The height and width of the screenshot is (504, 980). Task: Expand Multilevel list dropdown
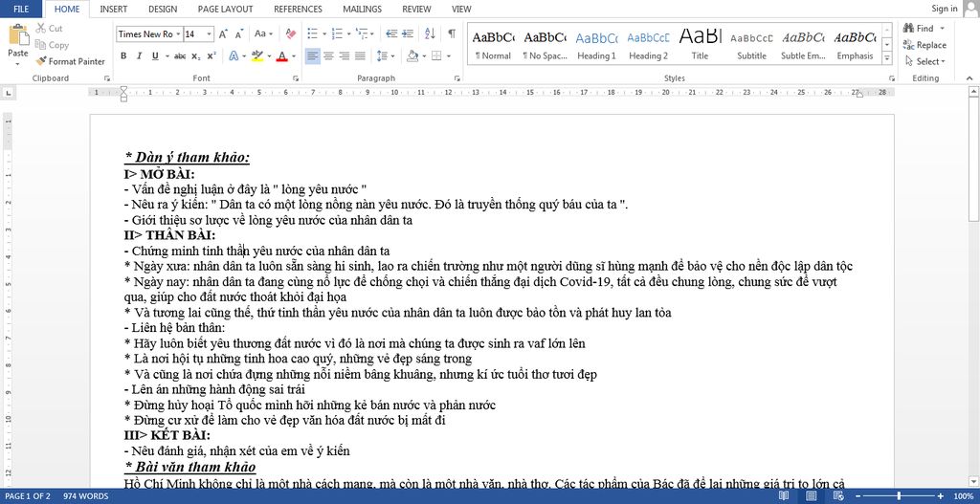coord(372,34)
